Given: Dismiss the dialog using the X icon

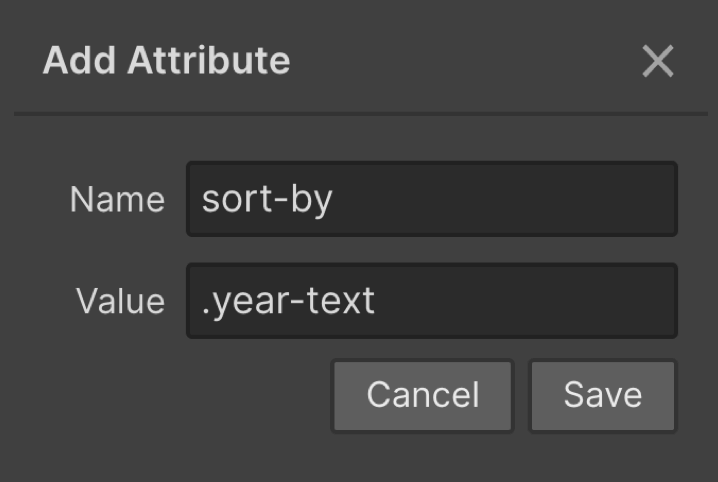Looking at the screenshot, I should (658, 61).
